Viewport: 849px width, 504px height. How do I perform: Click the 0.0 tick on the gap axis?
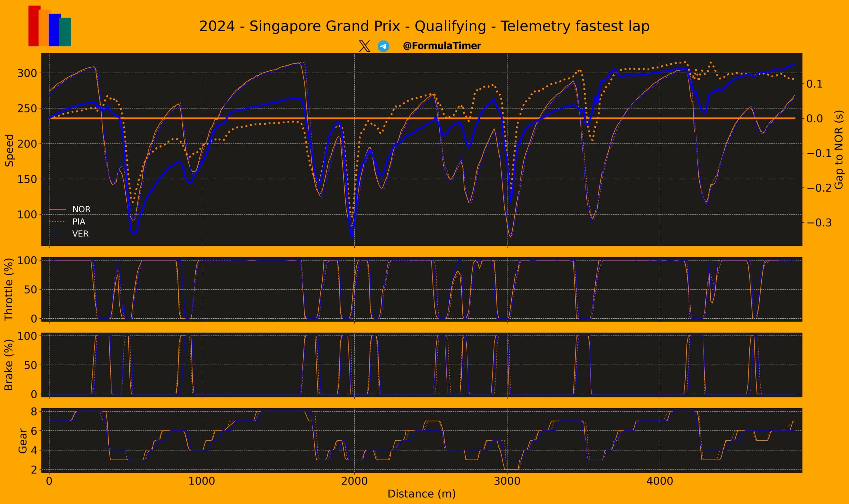815,118
